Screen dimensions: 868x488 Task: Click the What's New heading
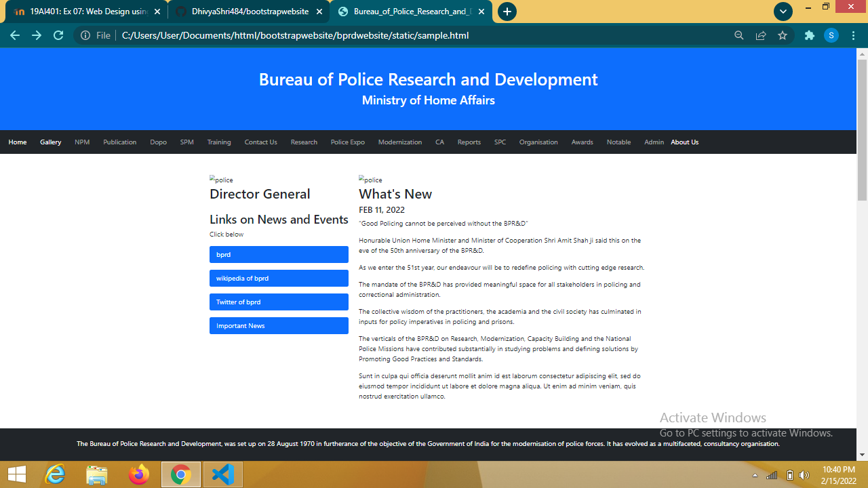(395, 194)
